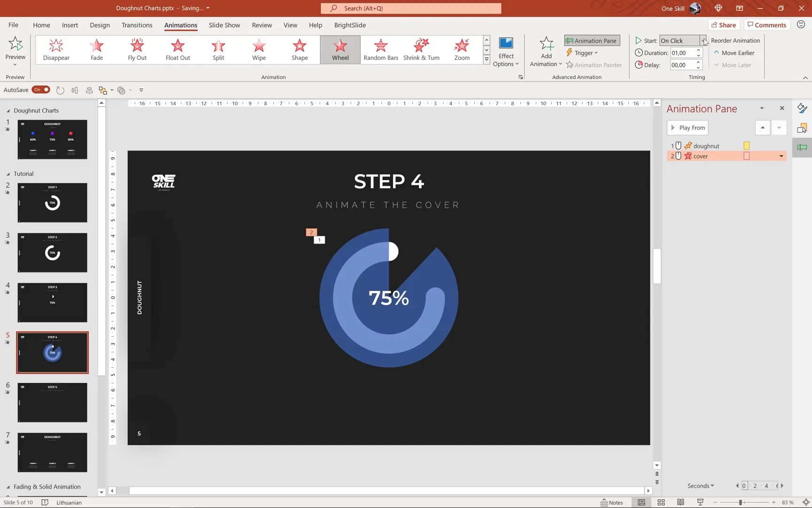Toggle AutoSave off
The width and height of the screenshot is (812, 508).
[41, 89]
